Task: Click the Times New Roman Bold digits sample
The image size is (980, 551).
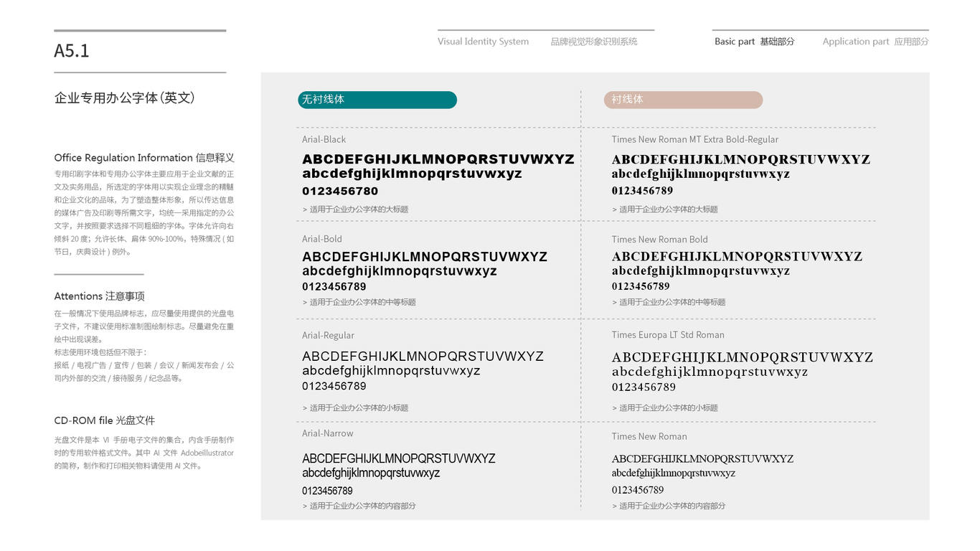Action: pos(641,286)
